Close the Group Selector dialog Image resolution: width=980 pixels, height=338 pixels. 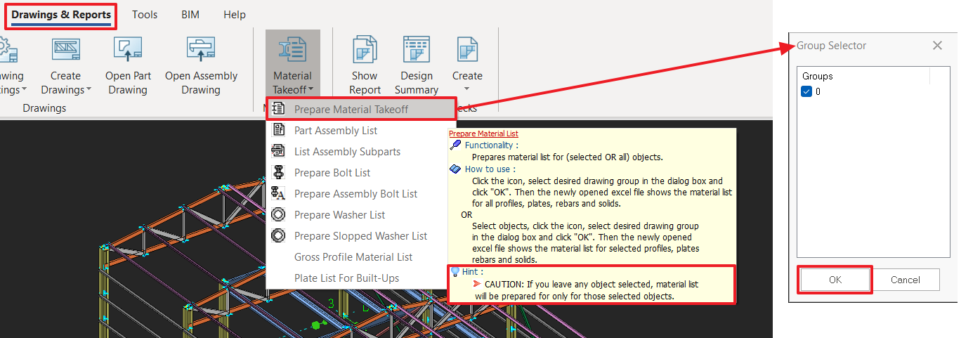937,46
